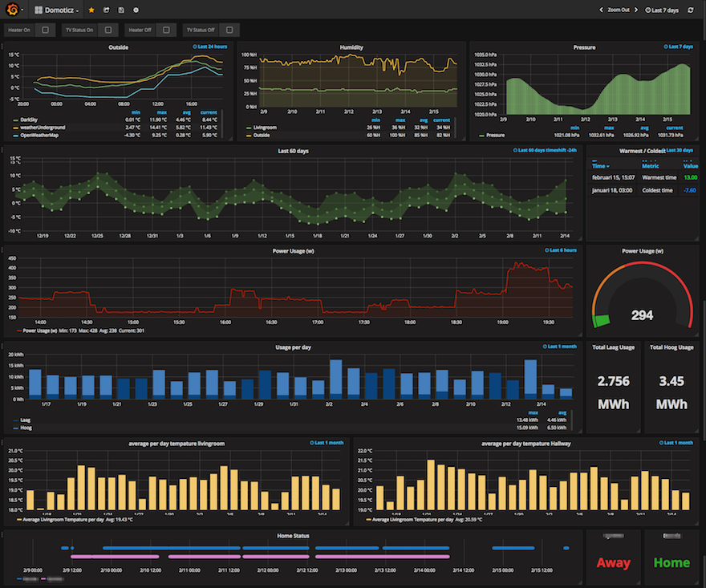Save the dashboard with the disk icon
The width and height of the screenshot is (706, 588).
121,10
